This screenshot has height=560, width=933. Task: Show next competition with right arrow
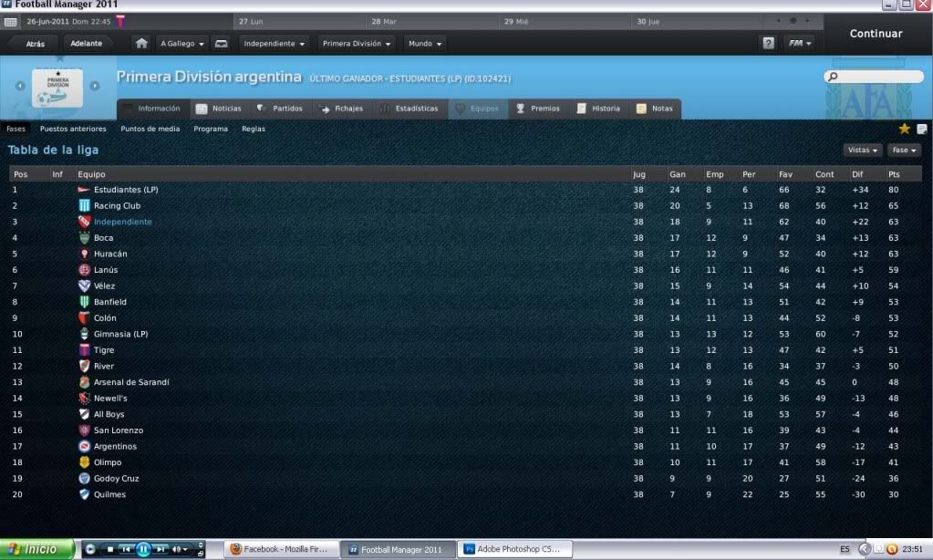pos(95,86)
